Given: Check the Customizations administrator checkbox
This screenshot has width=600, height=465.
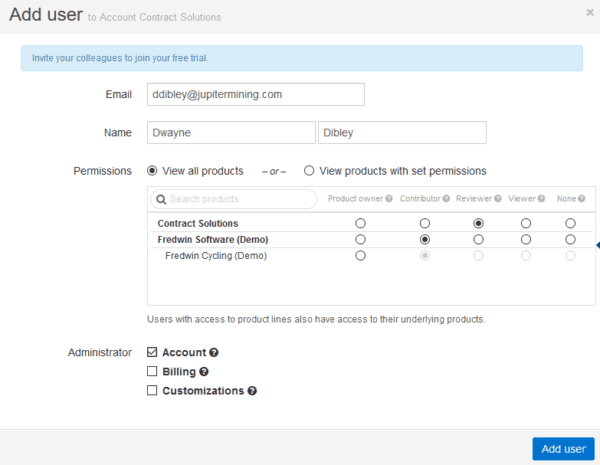Looking at the screenshot, I should tap(152, 391).
